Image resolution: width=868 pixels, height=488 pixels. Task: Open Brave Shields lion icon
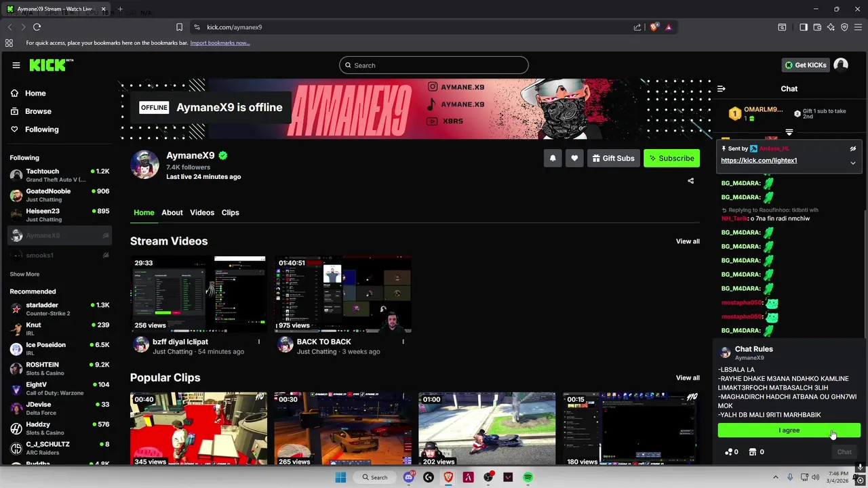click(654, 27)
